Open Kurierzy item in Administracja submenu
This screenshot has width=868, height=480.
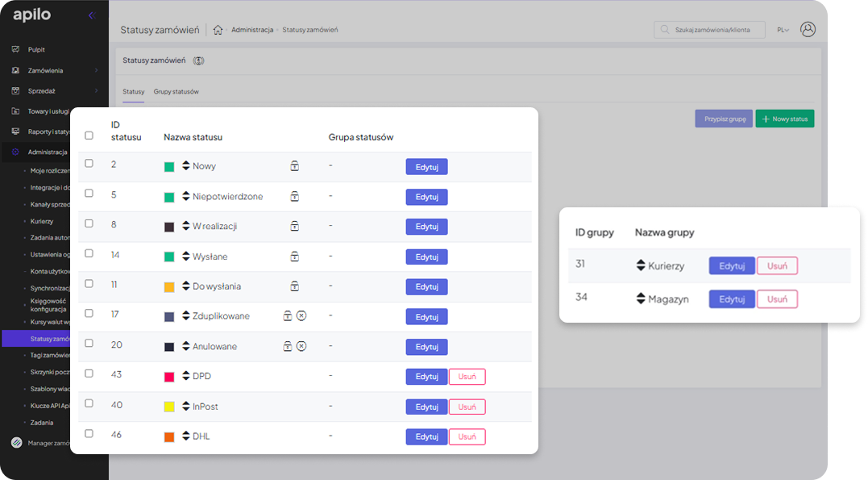42,220
